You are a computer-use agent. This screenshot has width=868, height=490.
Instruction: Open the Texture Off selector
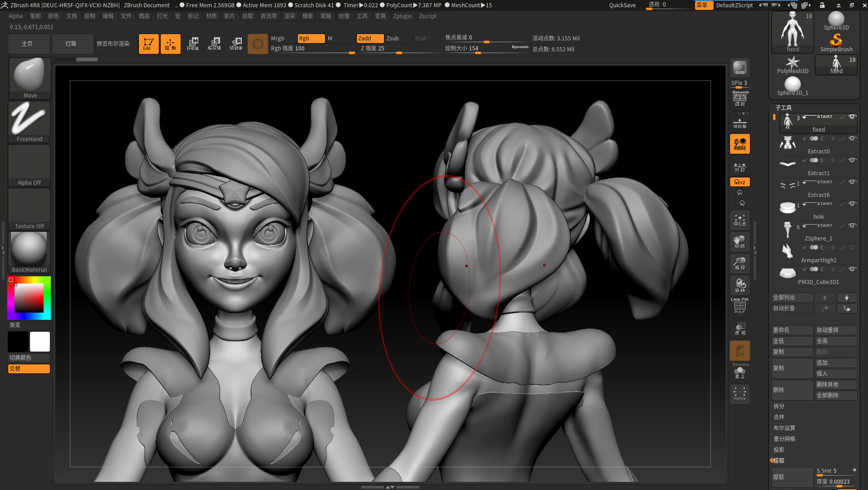pyautogui.click(x=30, y=209)
